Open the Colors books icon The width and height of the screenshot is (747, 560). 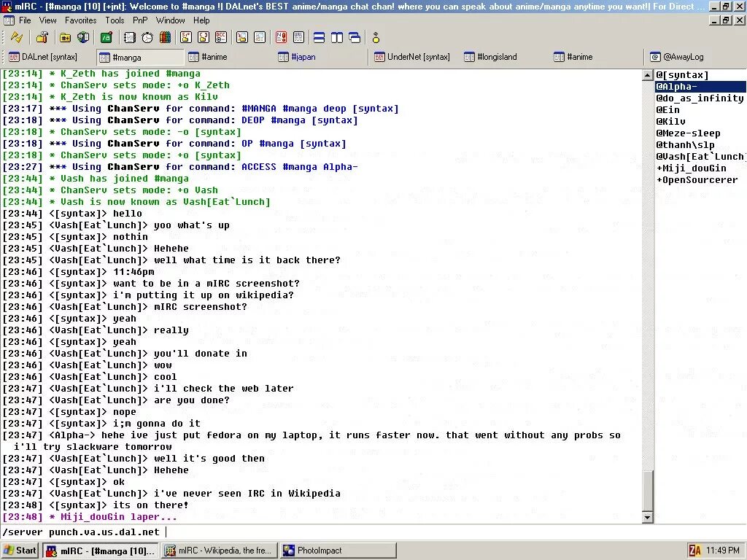(165, 37)
